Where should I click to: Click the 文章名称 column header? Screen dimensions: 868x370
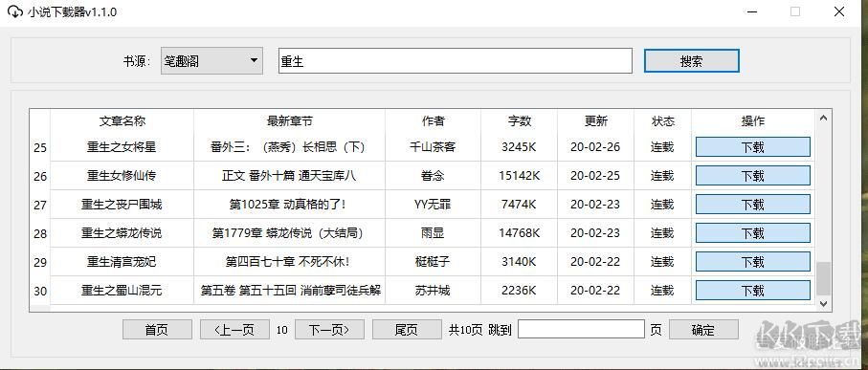[x=122, y=120]
